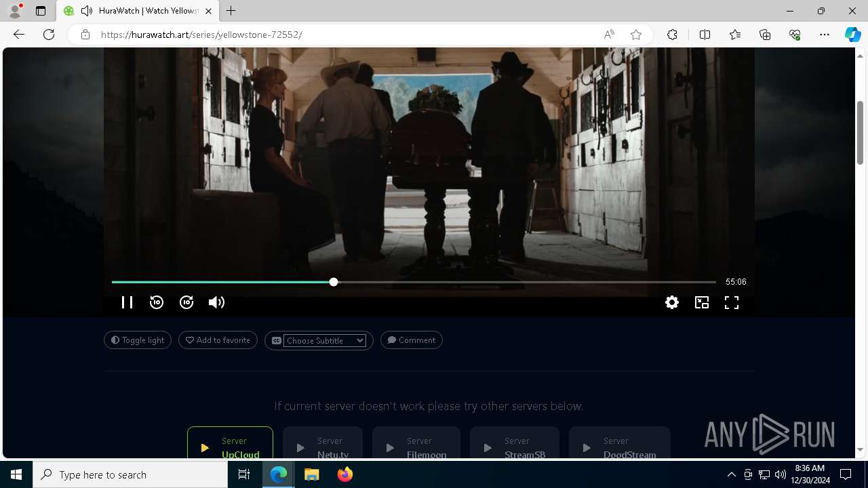The width and height of the screenshot is (868, 488).
Task: Seek to later point on progress bar
Action: (x=526, y=282)
